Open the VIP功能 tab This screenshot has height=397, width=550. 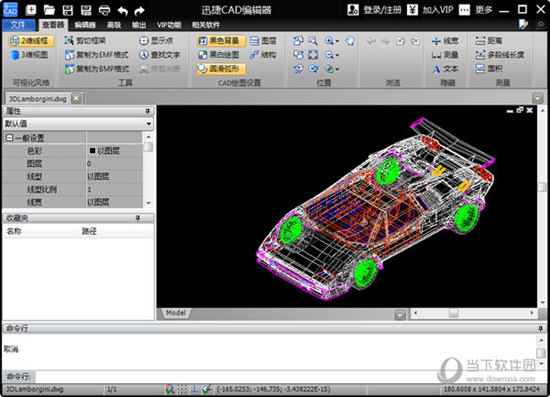pos(169,25)
